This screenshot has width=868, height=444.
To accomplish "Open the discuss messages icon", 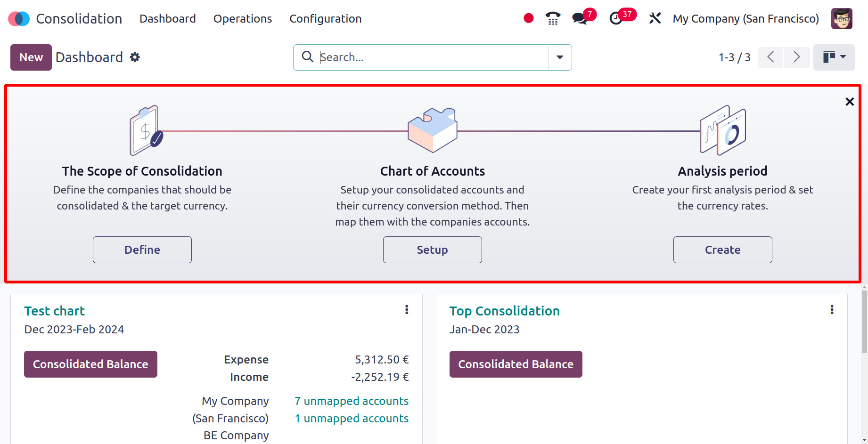I will click(580, 19).
